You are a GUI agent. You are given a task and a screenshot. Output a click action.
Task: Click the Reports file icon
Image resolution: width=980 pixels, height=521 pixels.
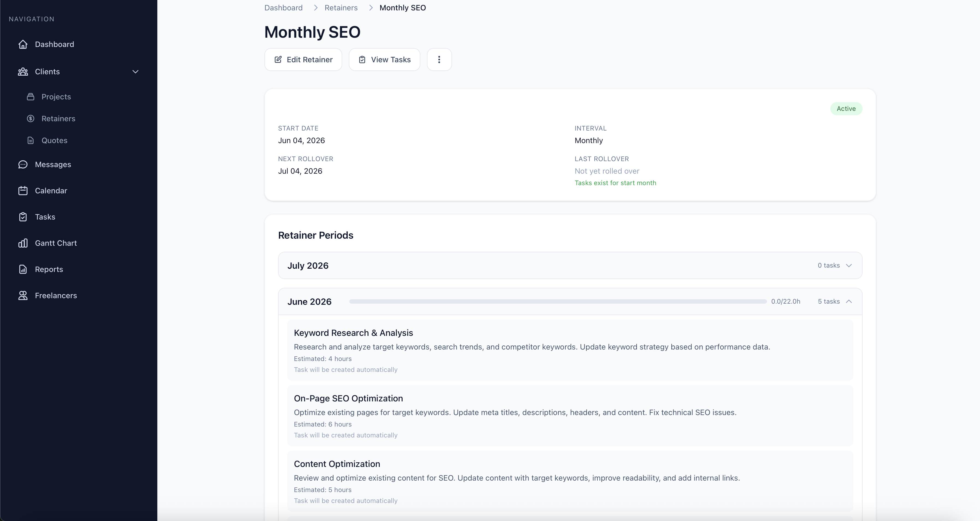coord(23,270)
